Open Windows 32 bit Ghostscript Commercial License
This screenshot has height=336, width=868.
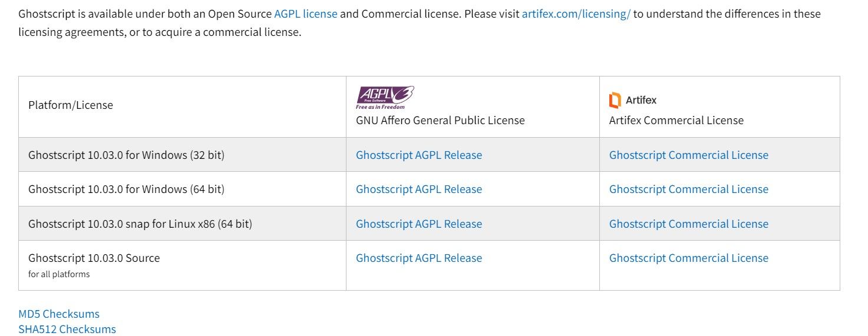(688, 155)
